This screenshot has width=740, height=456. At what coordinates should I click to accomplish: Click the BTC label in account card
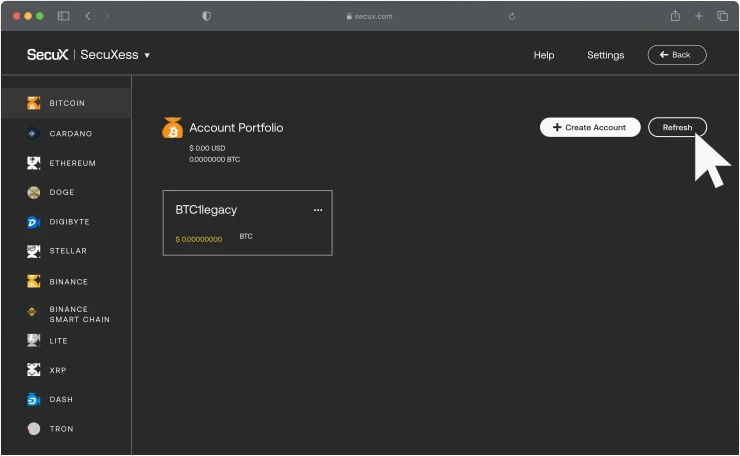click(x=246, y=236)
